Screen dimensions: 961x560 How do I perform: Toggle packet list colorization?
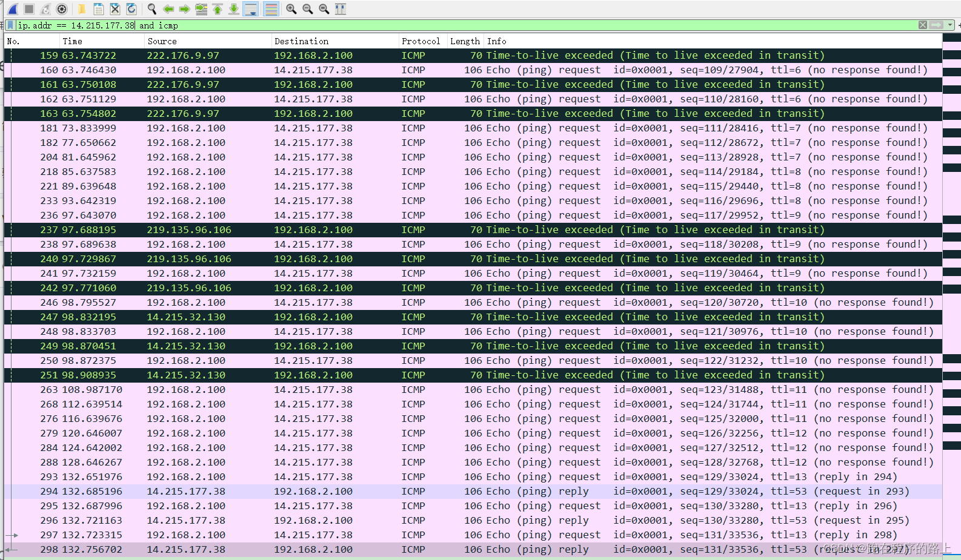pyautogui.click(x=271, y=9)
